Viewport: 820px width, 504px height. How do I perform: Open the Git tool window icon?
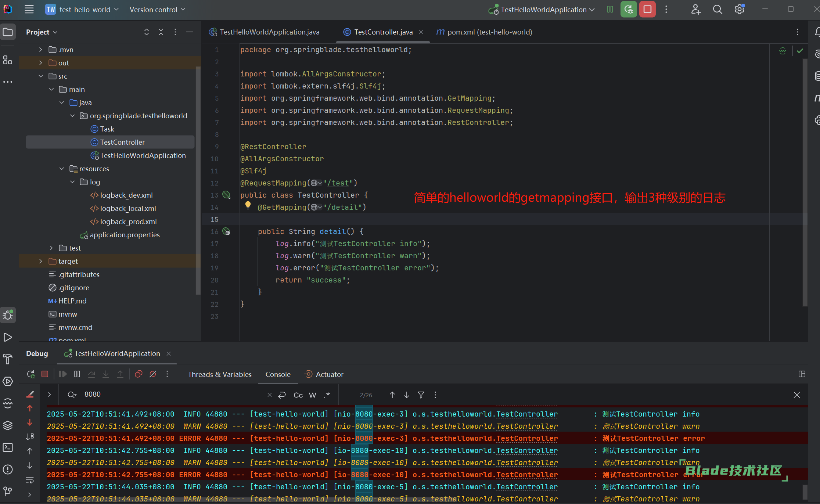click(8, 491)
